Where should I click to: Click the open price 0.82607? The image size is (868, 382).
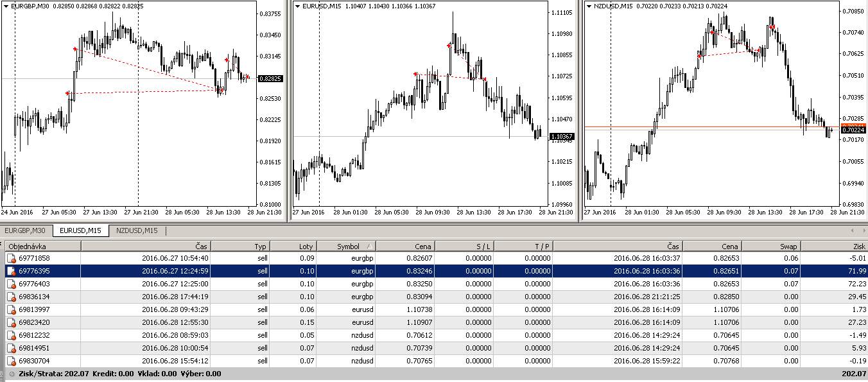point(419,258)
